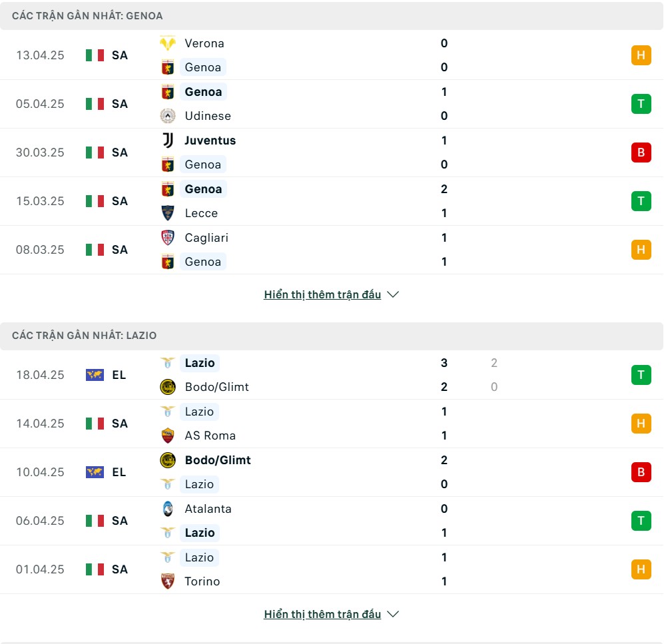Expand more Lazio matches chevron
Image resolution: width=664 pixels, height=644 pixels.
pos(393,614)
